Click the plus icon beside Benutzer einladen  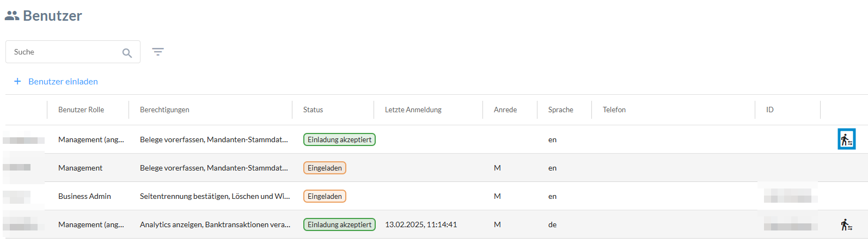pyautogui.click(x=17, y=81)
